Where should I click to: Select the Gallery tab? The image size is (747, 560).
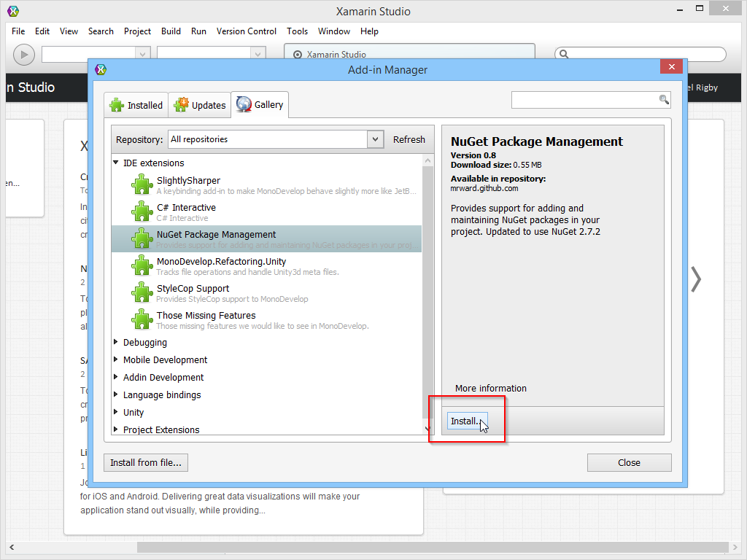click(x=260, y=105)
